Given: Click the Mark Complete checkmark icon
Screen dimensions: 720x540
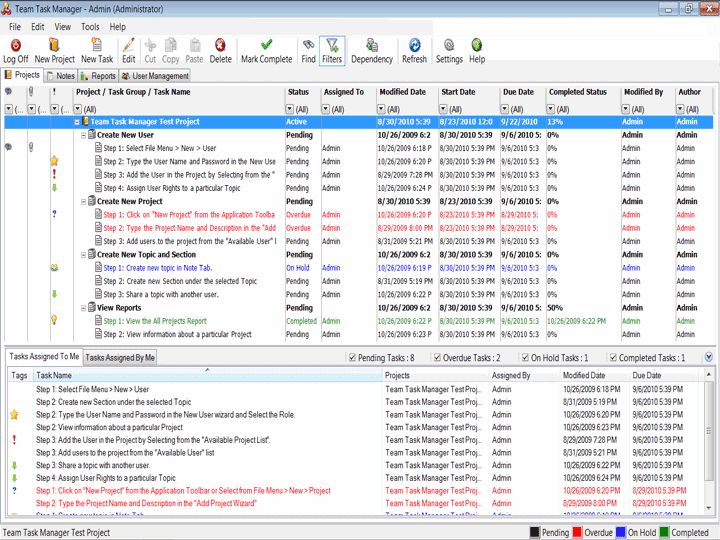Looking at the screenshot, I should point(266,45).
